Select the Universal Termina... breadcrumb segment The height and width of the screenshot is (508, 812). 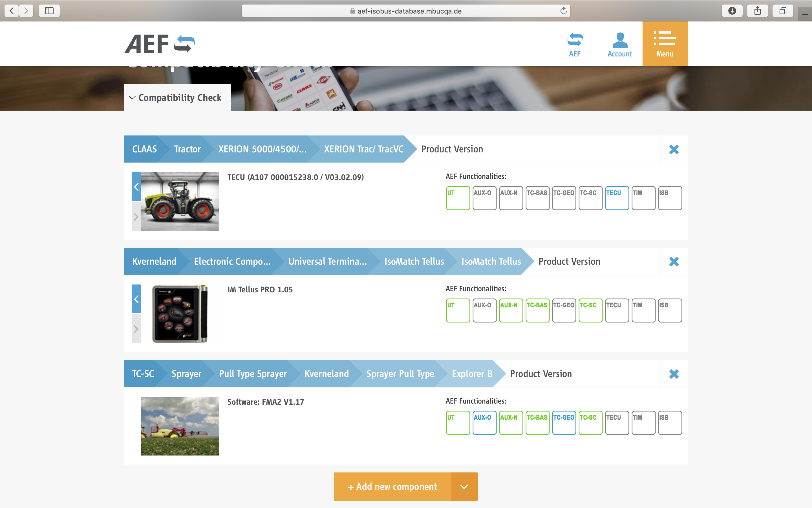[x=328, y=261]
